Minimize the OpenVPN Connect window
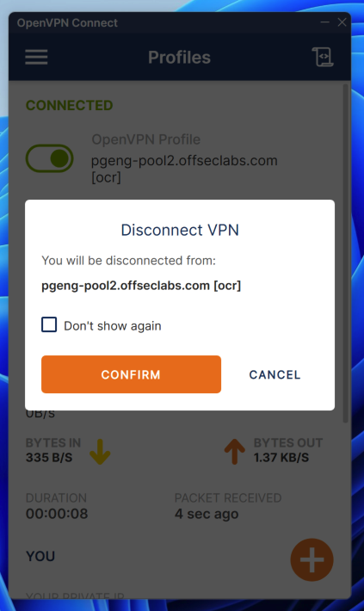364x611 pixels. 324,22
